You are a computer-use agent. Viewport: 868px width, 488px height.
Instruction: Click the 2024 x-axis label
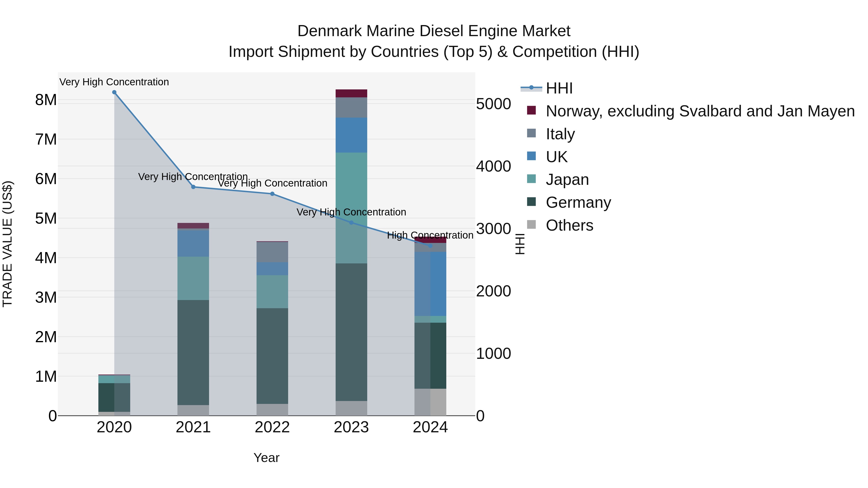coord(430,427)
